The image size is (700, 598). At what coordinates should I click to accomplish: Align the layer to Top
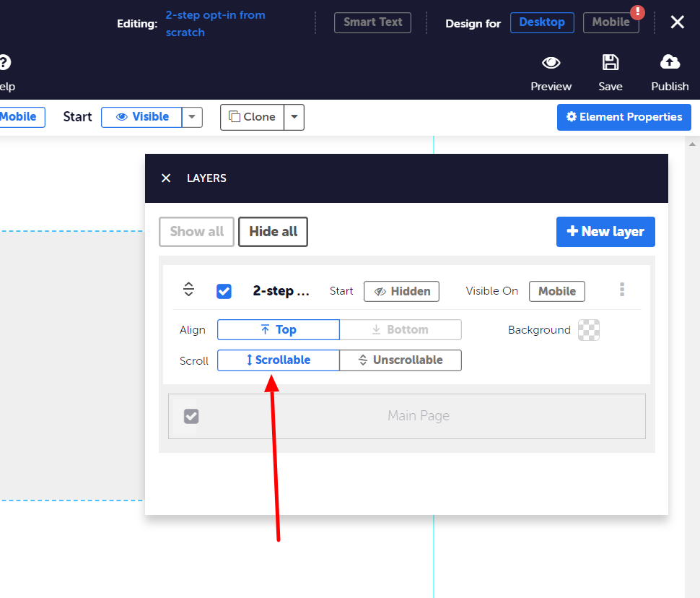tap(279, 330)
